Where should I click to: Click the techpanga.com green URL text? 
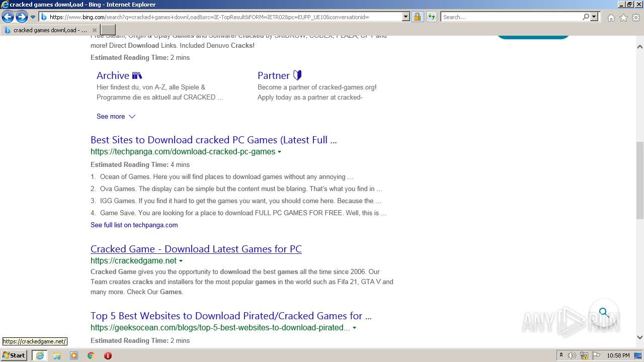pyautogui.click(x=183, y=152)
